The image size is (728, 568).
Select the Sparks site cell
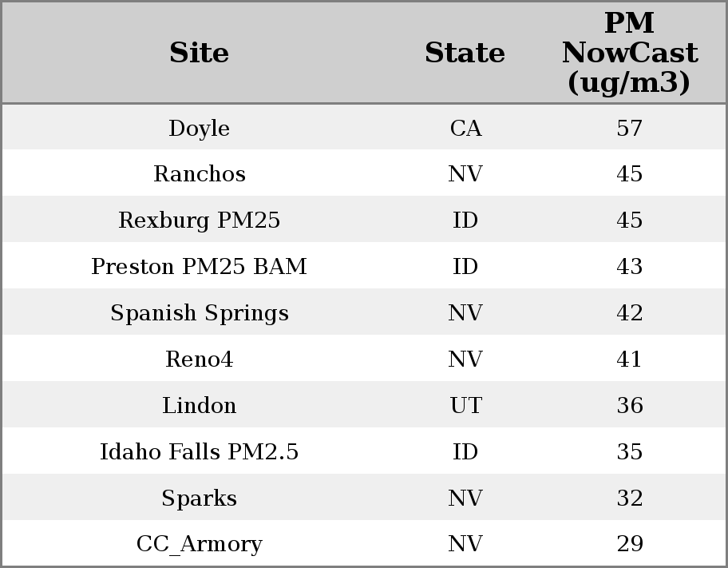pos(199,498)
